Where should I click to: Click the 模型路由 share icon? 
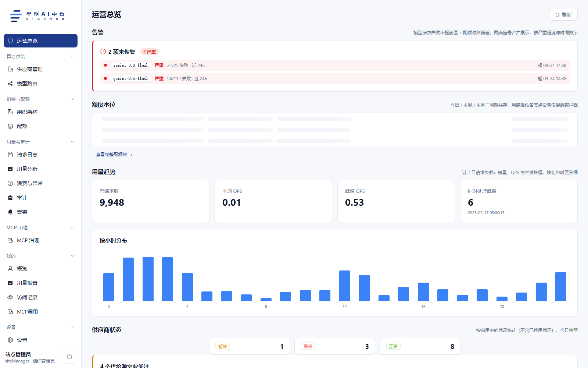[x=10, y=84]
